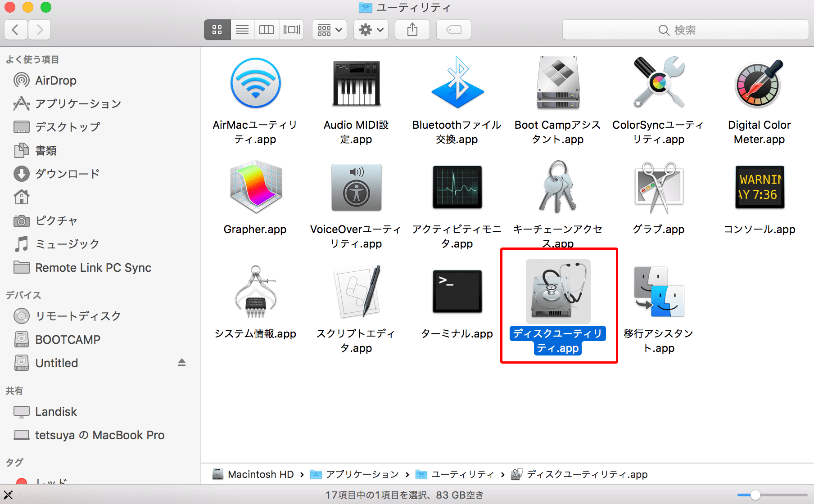This screenshot has width=814, height=504.
Task: Eject the Untitled volume
Action: (x=182, y=363)
